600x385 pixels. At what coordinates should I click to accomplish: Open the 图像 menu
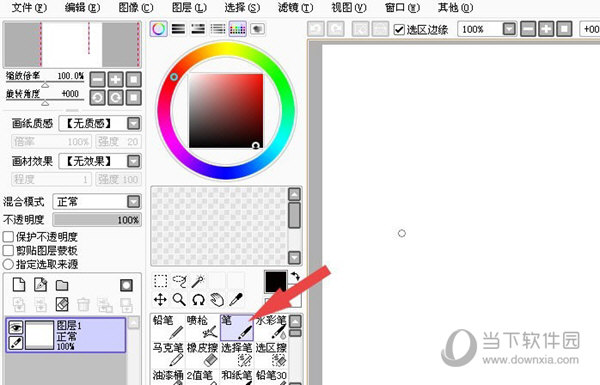tap(135, 7)
